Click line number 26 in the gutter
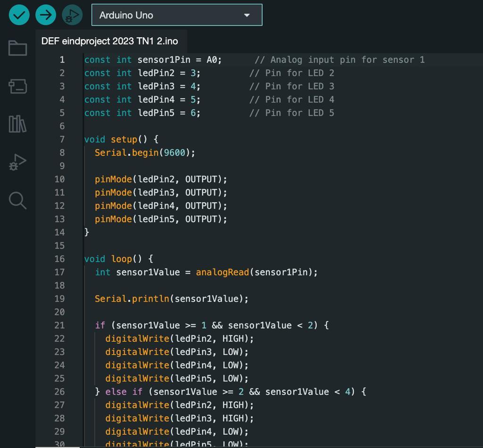483x448 pixels. point(60,391)
